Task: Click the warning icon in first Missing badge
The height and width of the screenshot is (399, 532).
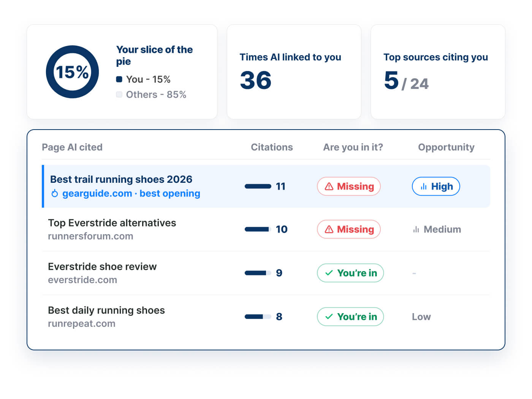Action: coord(329,186)
